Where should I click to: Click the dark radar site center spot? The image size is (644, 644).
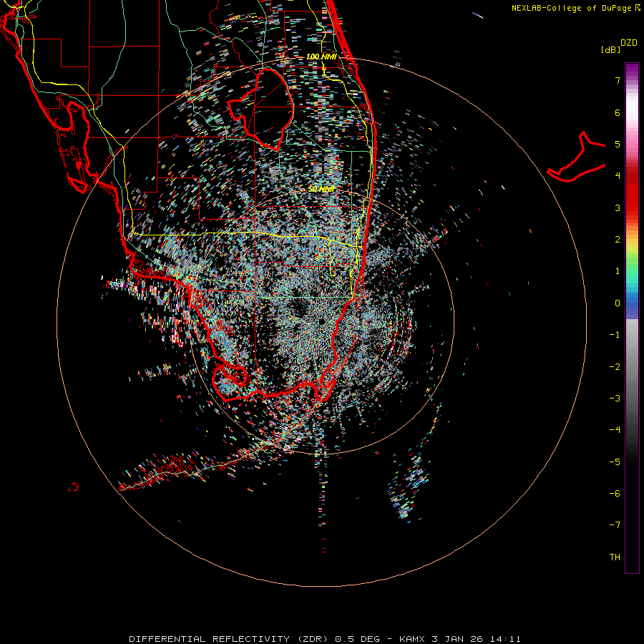click(x=322, y=321)
